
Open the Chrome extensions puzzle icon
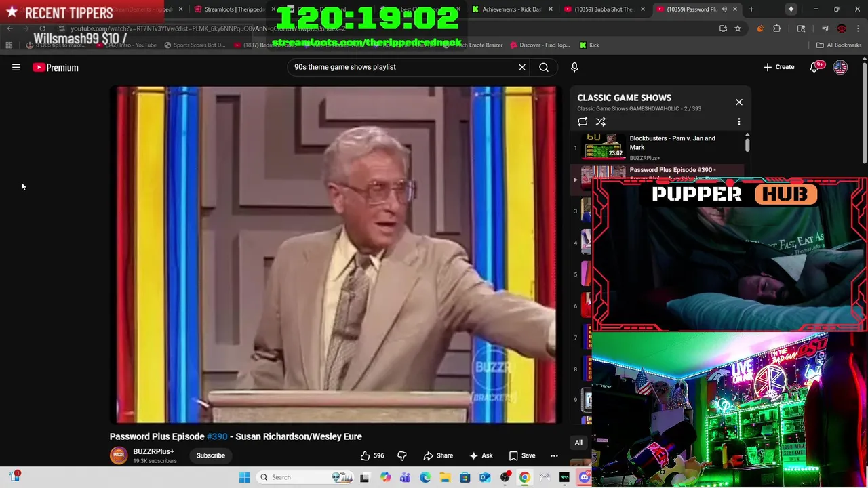pyautogui.click(x=777, y=28)
